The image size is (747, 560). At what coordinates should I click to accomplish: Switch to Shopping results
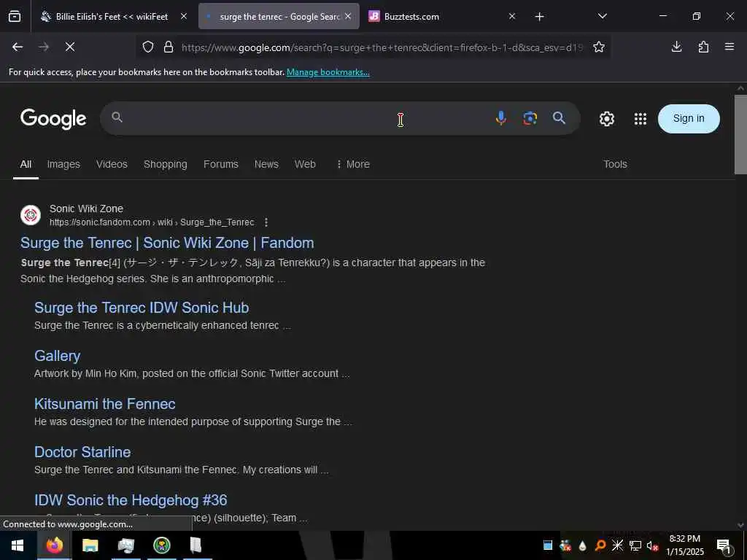[x=166, y=164]
